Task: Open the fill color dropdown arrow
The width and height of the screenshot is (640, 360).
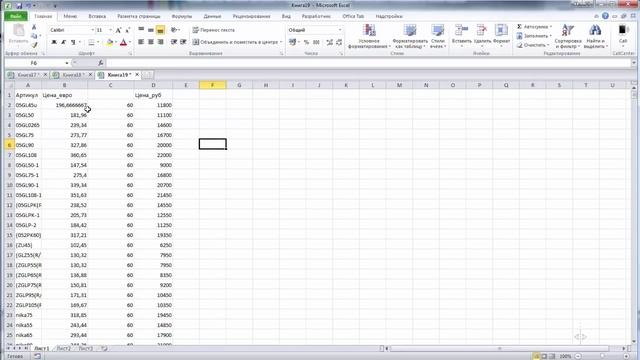Action: point(116,42)
